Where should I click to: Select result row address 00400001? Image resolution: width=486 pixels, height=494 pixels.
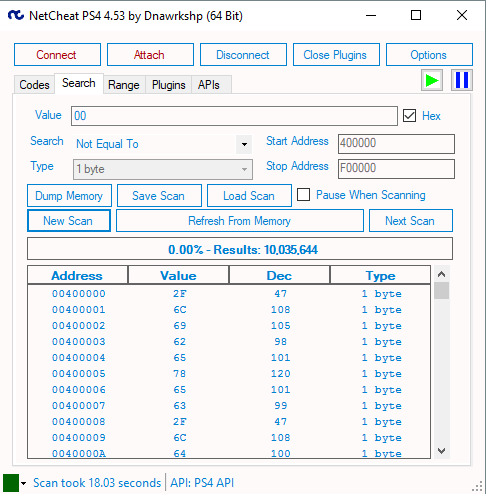229,310
